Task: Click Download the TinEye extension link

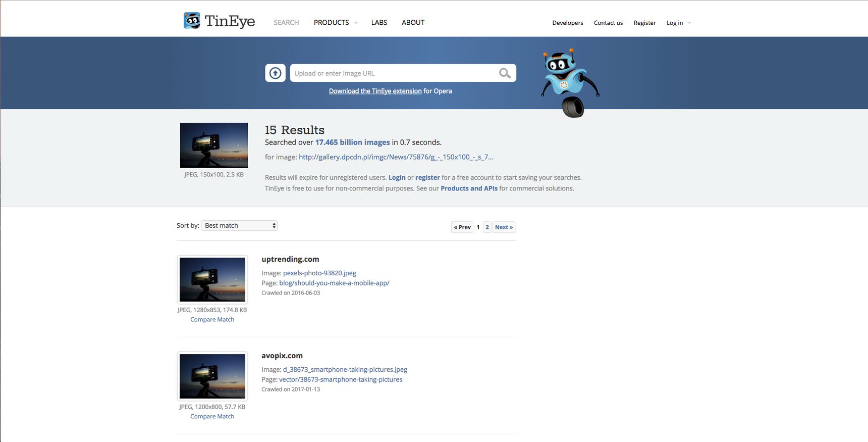Action: (375, 91)
